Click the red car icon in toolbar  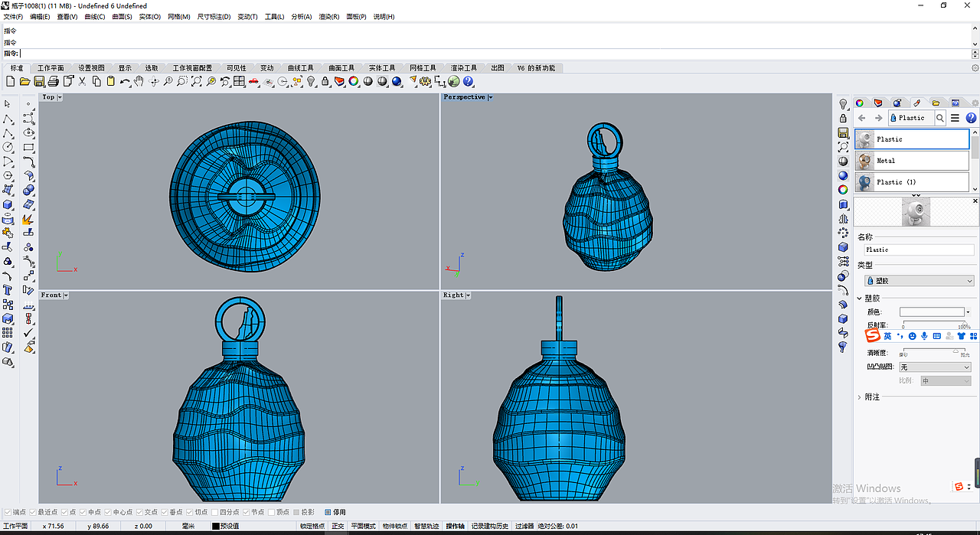[x=253, y=81]
